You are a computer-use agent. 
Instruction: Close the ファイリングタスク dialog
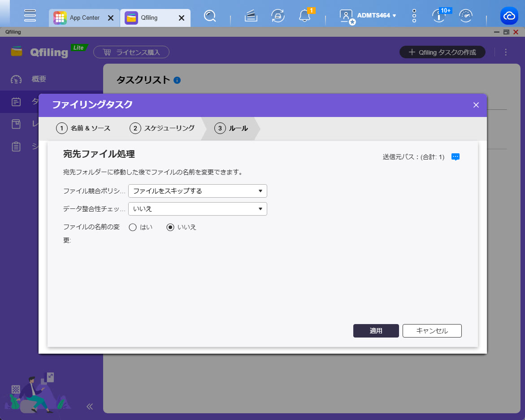(x=476, y=105)
